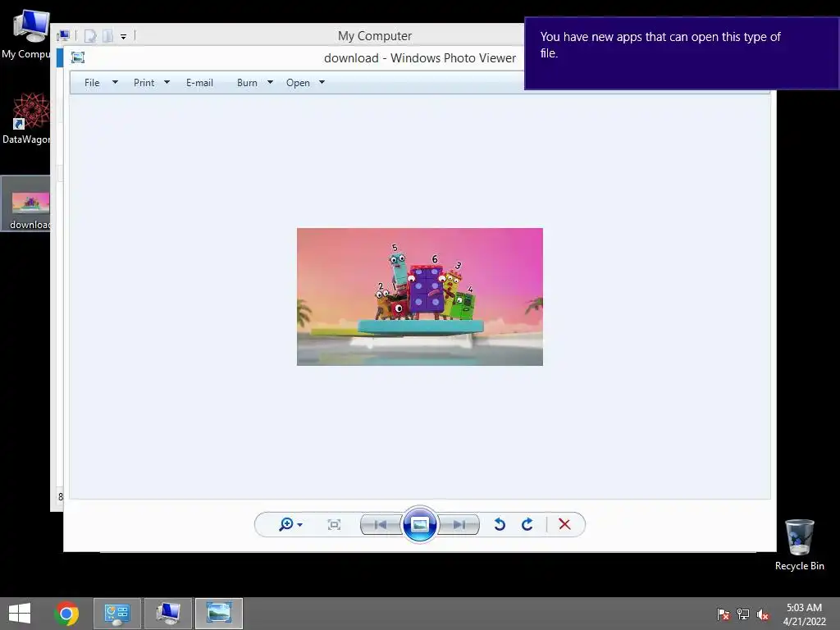This screenshot has height=630, width=840.
Task: Start the slide show
Action: pyautogui.click(x=419, y=524)
